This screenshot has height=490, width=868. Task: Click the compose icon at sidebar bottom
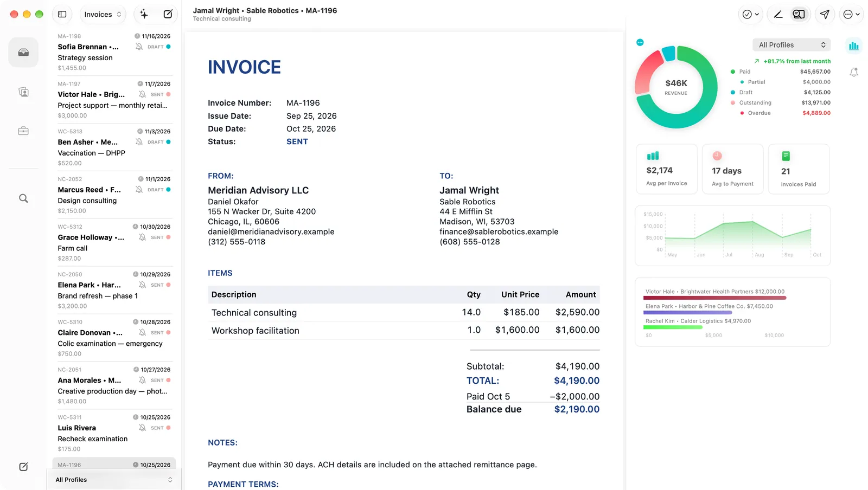point(23,467)
